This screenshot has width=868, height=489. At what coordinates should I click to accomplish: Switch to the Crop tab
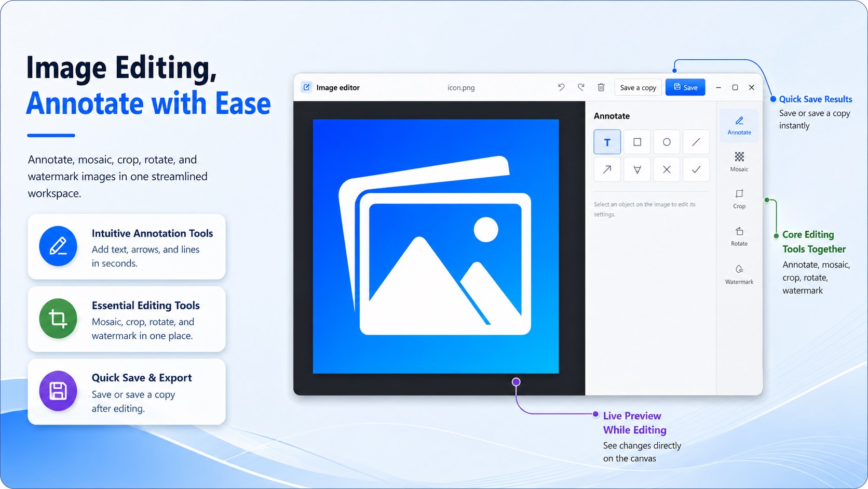click(739, 199)
